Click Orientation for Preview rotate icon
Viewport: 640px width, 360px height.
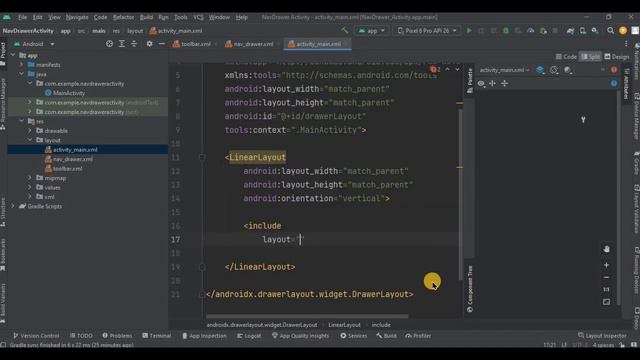point(554,70)
